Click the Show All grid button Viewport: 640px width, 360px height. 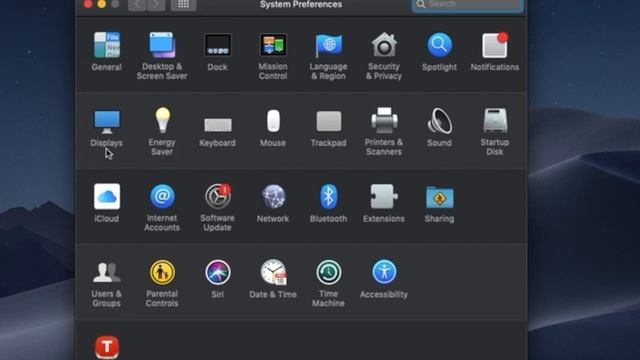tap(183, 4)
